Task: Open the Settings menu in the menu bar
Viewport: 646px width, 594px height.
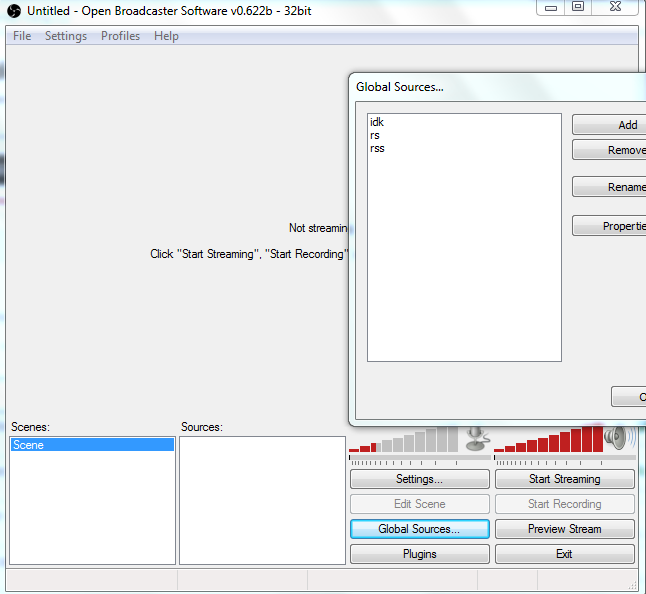Action: tap(66, 36)
